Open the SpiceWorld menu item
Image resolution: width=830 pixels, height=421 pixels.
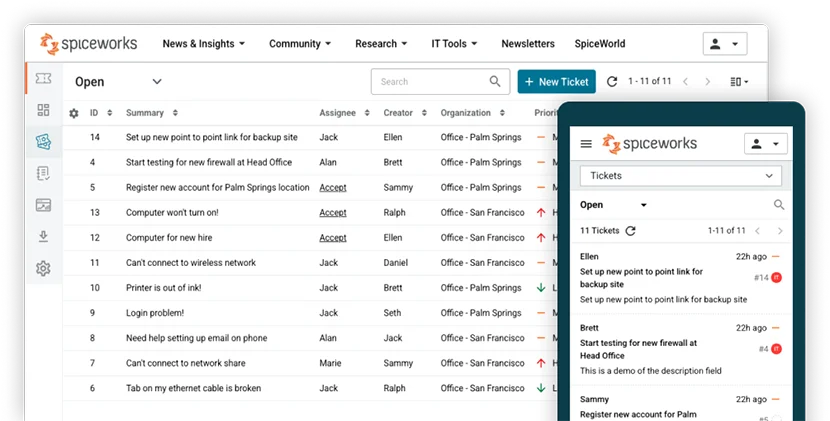click(600, 43)
